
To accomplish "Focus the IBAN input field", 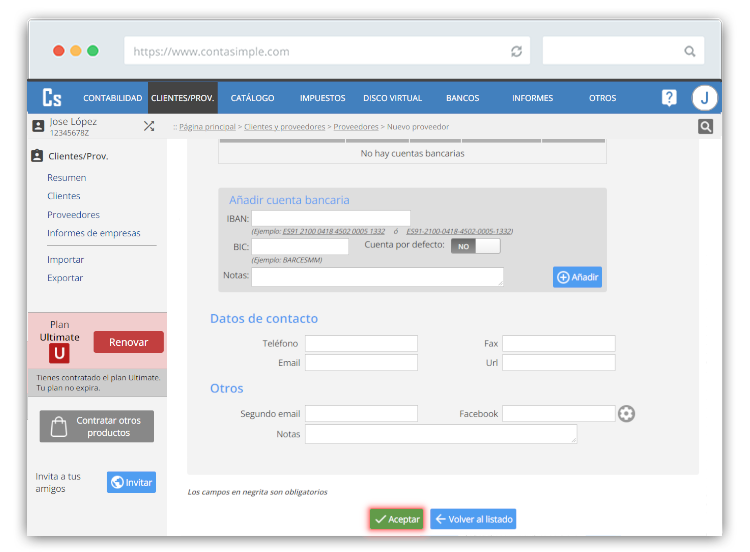I will pyautogui.click(x=331, y=218).
